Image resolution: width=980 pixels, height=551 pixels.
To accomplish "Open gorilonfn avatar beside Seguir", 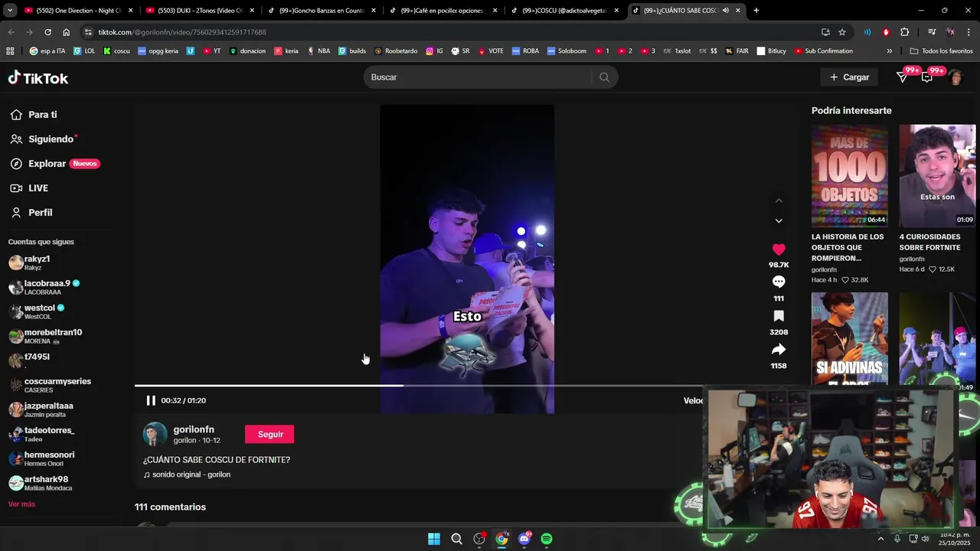I will pyautogui.click(x=155, y=435).
